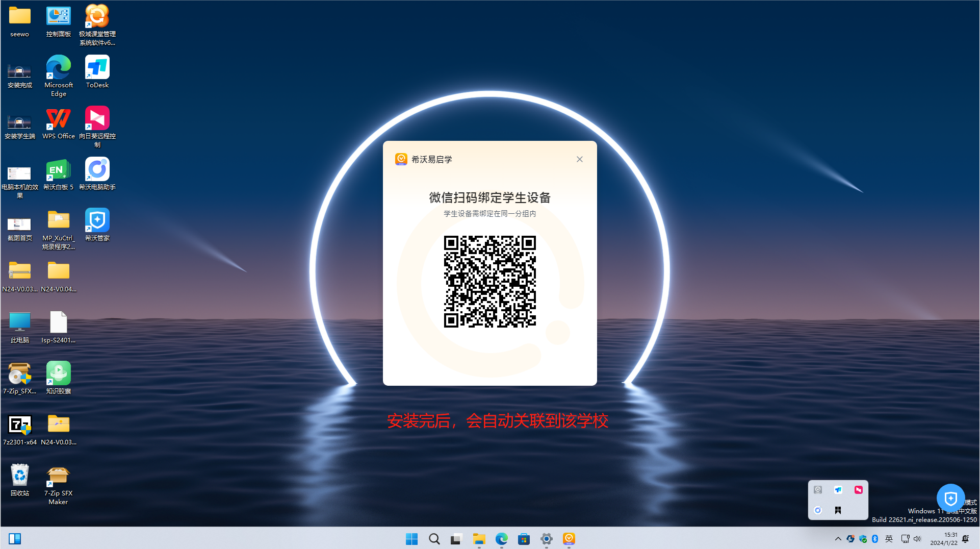The height and width of the screenshot is (549, 980).
Task: Select the 7-Zip_SFX... installer icon
Action: tap(20, 379)
